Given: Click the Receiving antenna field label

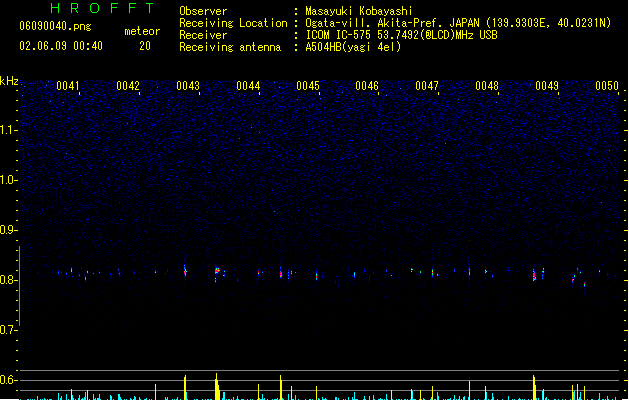Looking at the screenshot, I should pyautogui.click(x=230, y=47).
